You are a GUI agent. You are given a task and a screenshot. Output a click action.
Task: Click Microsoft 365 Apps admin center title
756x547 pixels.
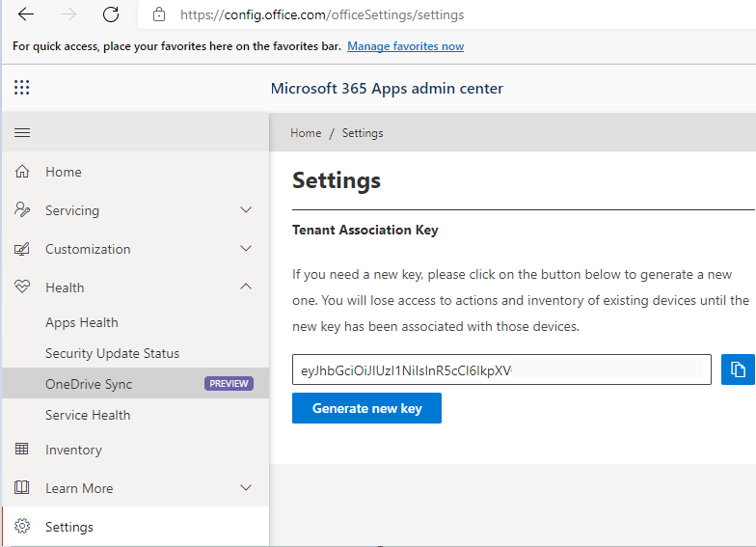coord(387,89)
